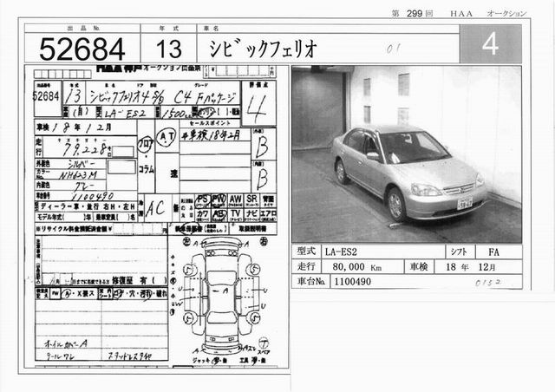Click the AW option box
This screenshot has width=555, height=392.
pyautogui.click(x=235, y=201)
